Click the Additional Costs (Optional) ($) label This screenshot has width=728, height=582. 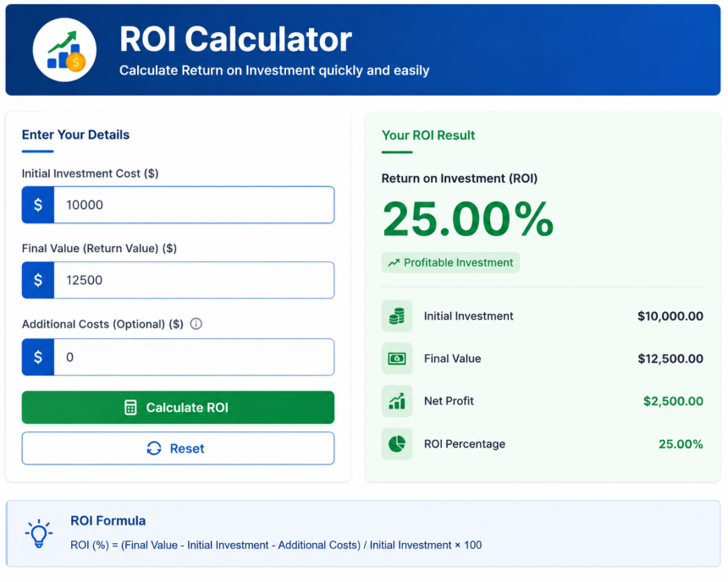coord(102,324)
